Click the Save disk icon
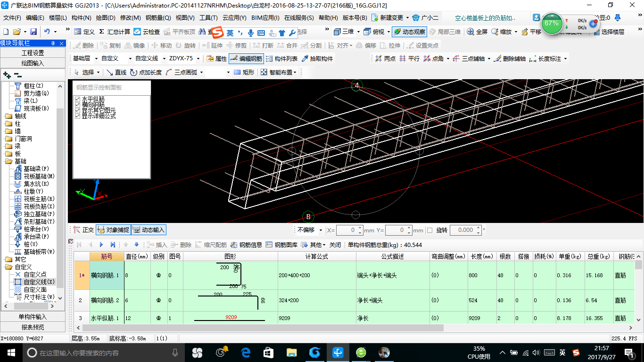Screen dimensions: 644x362 [x=33, y=32]
